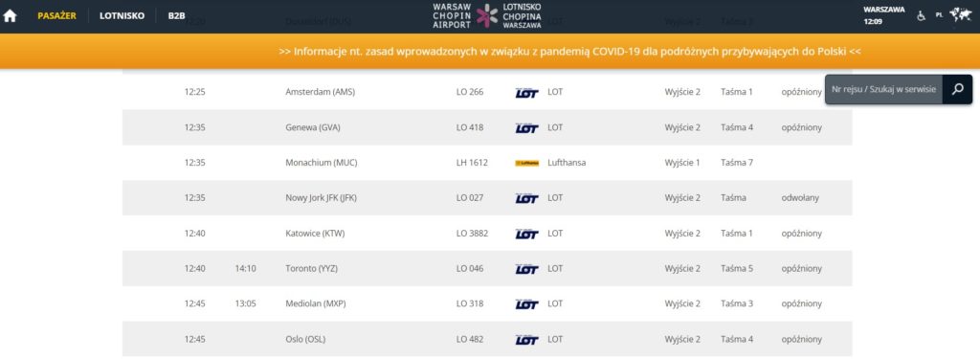Viewport: 980px width, 359px height.
Task: Select the Katowice (KTW) flight entry
Action: (487, 234)
